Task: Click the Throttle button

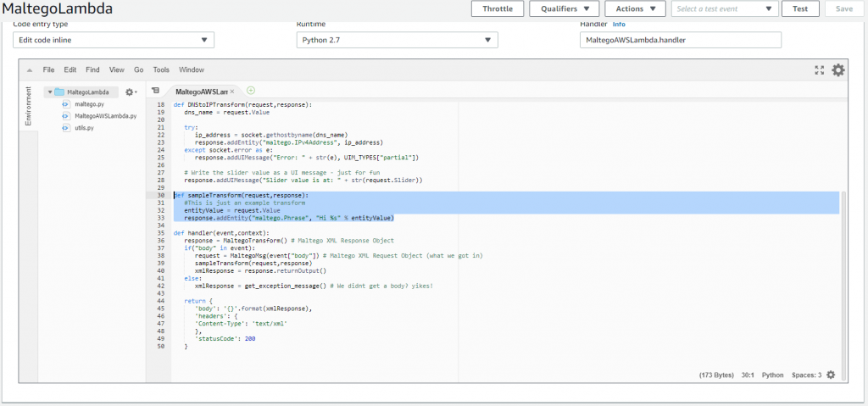Action: pyautogui.click(x=498, y=8)
